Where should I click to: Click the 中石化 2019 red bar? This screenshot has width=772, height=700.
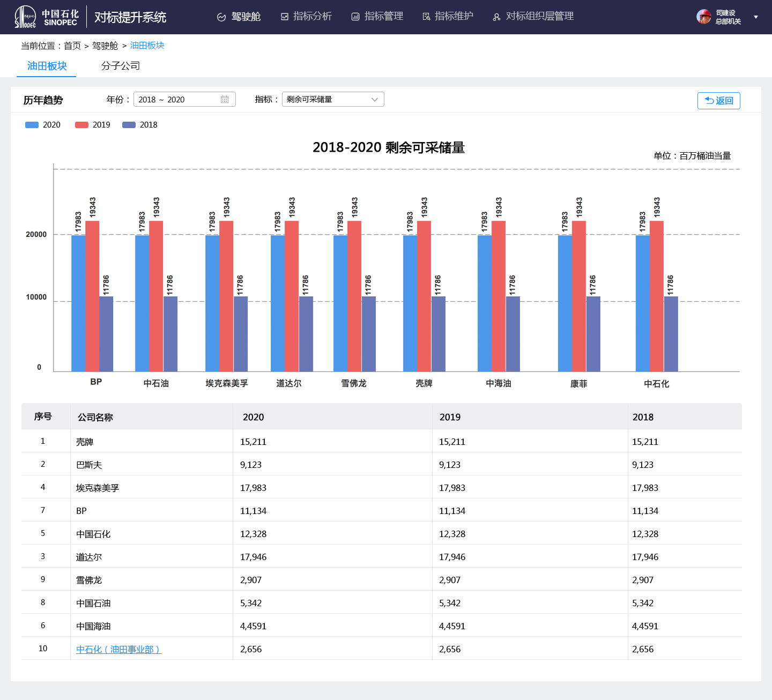(657, 296)
